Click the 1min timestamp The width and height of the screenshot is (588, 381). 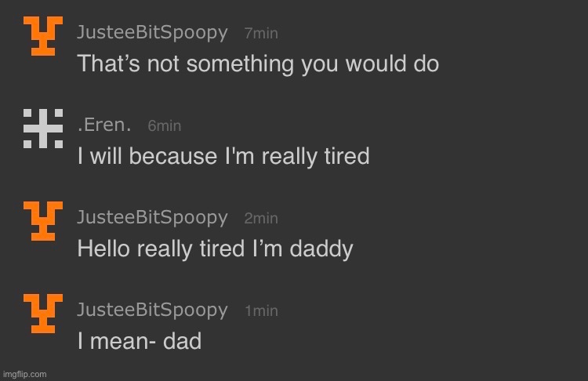(261, 311)
